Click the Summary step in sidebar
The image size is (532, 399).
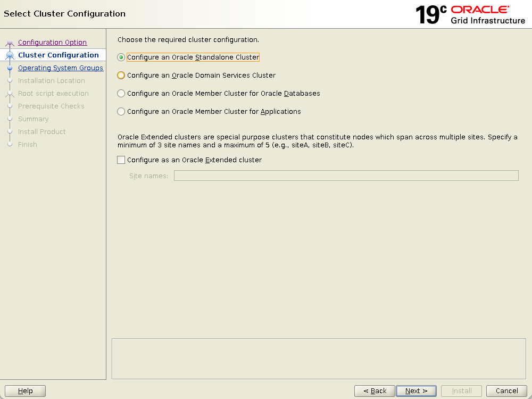pos(33,119)
